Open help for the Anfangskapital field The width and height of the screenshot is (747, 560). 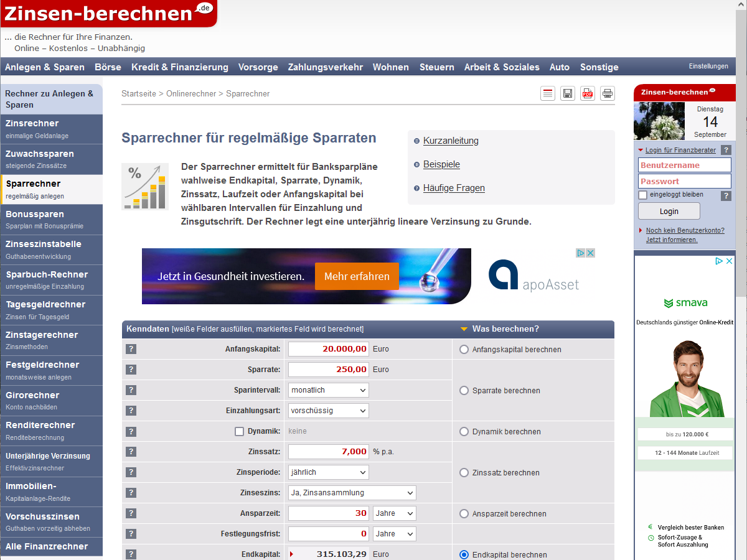pyautogui.click(x=131, y=349)
